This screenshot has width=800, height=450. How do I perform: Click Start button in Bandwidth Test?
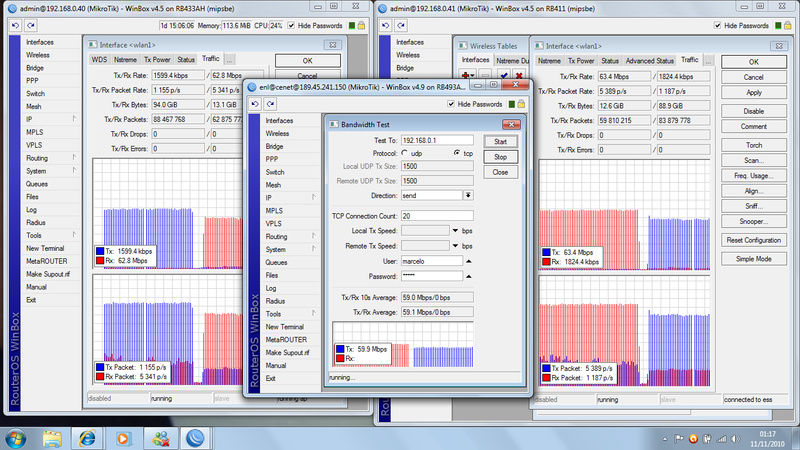(x=501, y=142)
